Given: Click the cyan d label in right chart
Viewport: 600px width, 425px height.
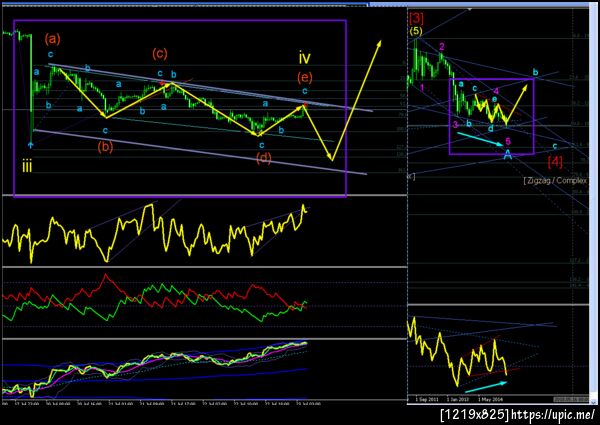Looking at the screenshot, I should point(491,129).
